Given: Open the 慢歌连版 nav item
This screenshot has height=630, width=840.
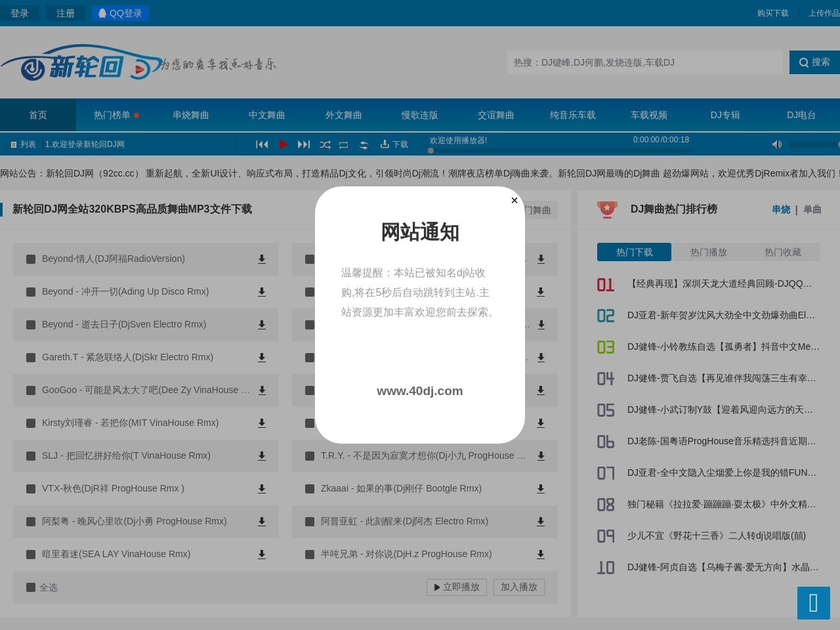Looking at the screenshot, I should (420, 115).
